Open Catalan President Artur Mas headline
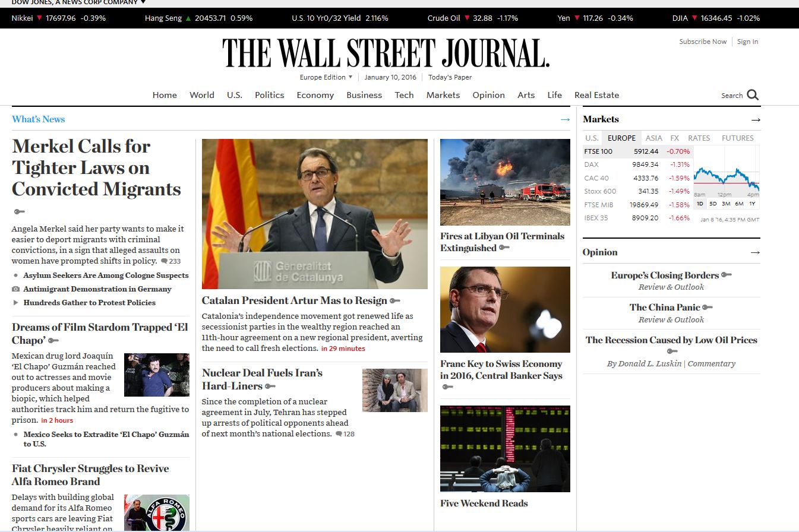799x532 pixels. tap(295, 300)
